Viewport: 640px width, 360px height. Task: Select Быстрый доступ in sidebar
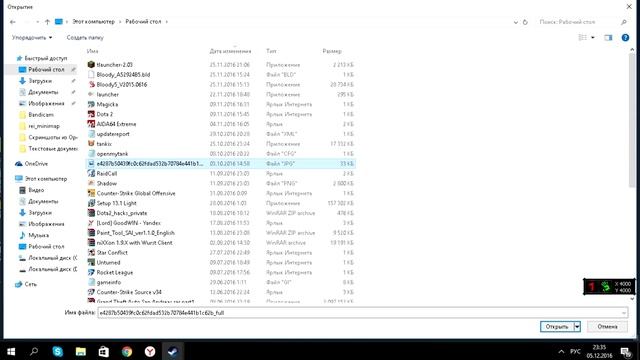tap(45, 58)
